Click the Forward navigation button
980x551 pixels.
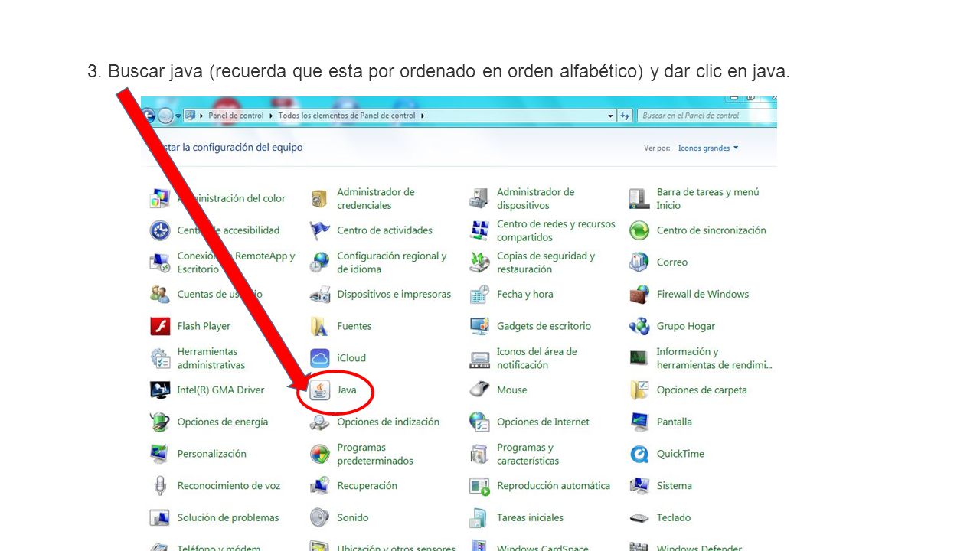click(165, 116)
